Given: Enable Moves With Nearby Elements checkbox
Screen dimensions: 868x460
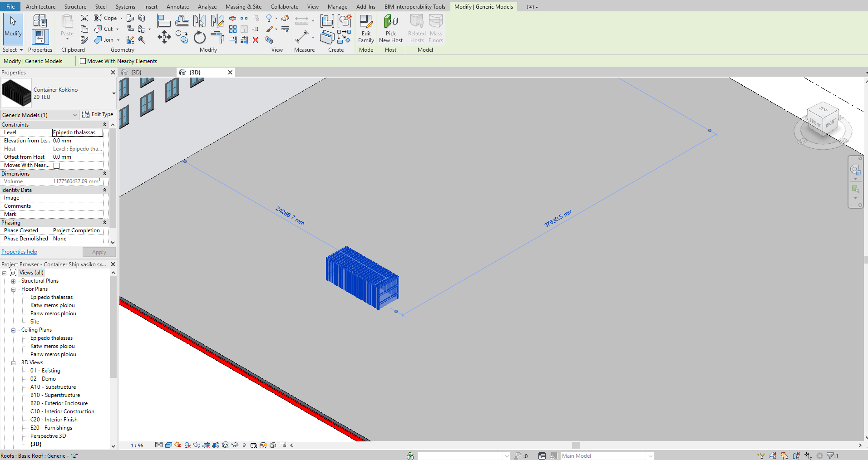Looking at the screenshot, I should (x=83, y=61).
